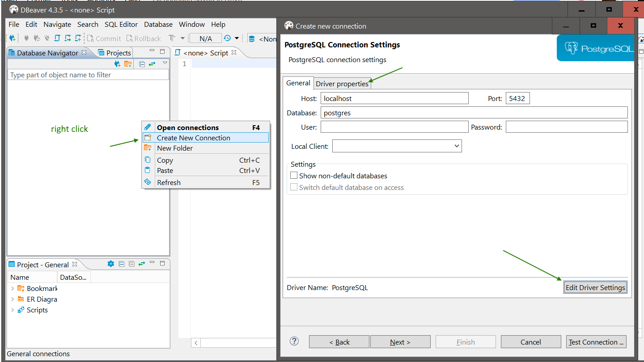This screenshot has height=362, width=644.
Task: Click the Edit Driver Settings button
Action: pyautogui.click(x=595, y=287)
